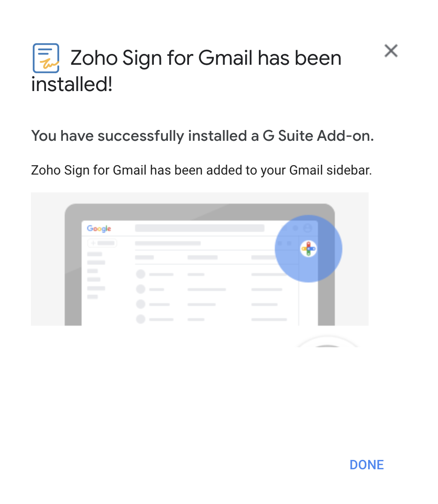The height and width of the screenshot is (504, 438).
Task: Click the column header placeholders in the illustrated inbox
Action: click(203, 258)
